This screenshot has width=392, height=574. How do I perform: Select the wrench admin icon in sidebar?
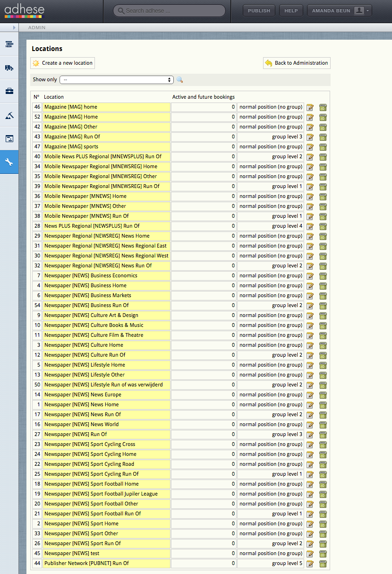pos(9,162)
